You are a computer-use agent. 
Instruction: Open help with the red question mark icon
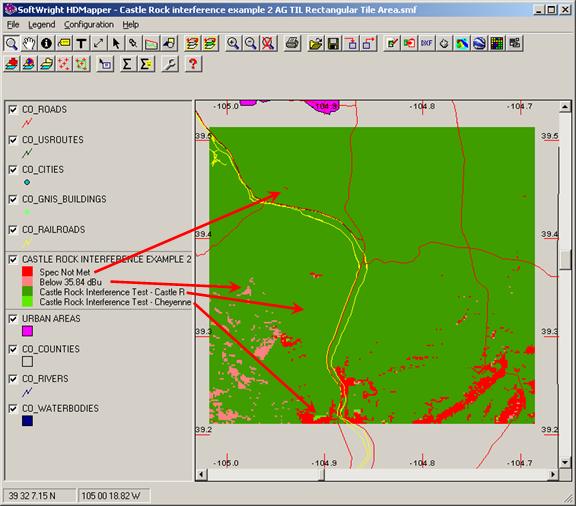(x=193, y=64)
